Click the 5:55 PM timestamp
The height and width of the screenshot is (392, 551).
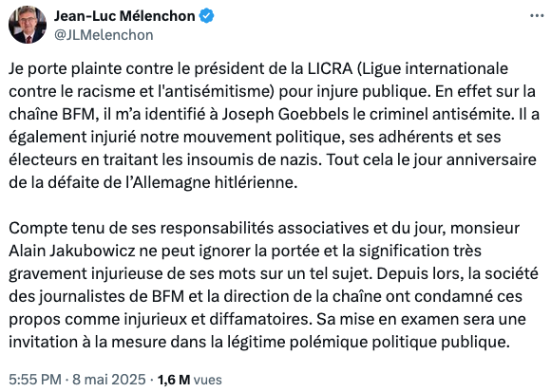pyautogui.click(x=35, y=380)
